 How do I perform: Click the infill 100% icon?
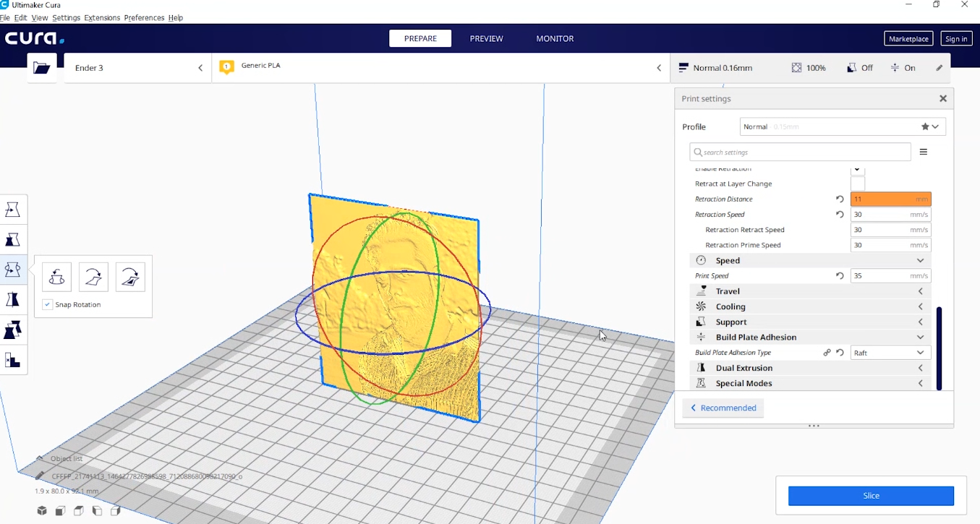point(796,68)
